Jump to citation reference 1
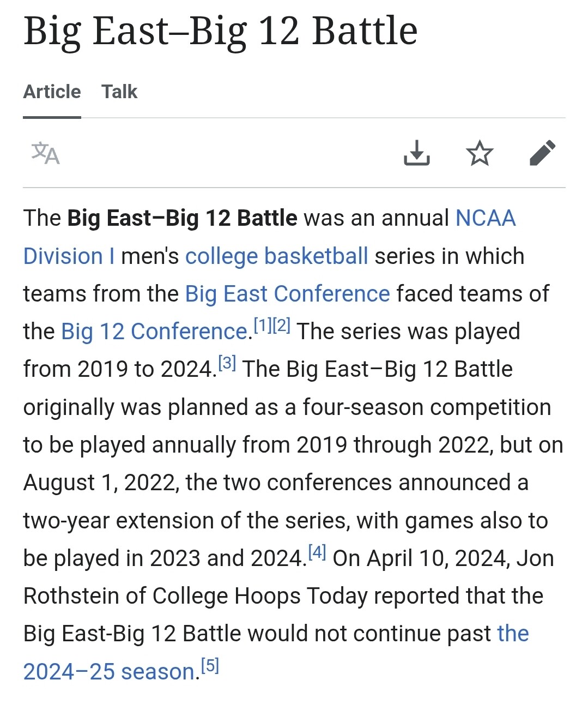Image resolution: width=588 pixels, height=704 pixels. [x=263, y=326]
